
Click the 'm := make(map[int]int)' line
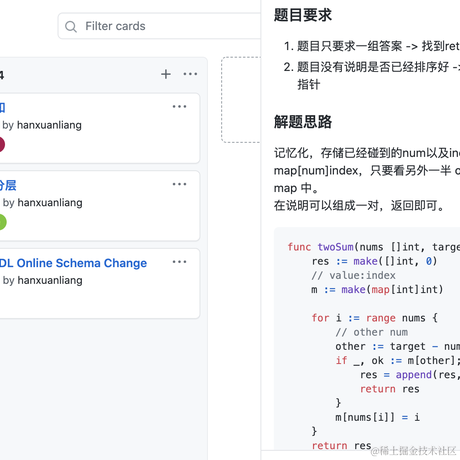click(377, 289)
